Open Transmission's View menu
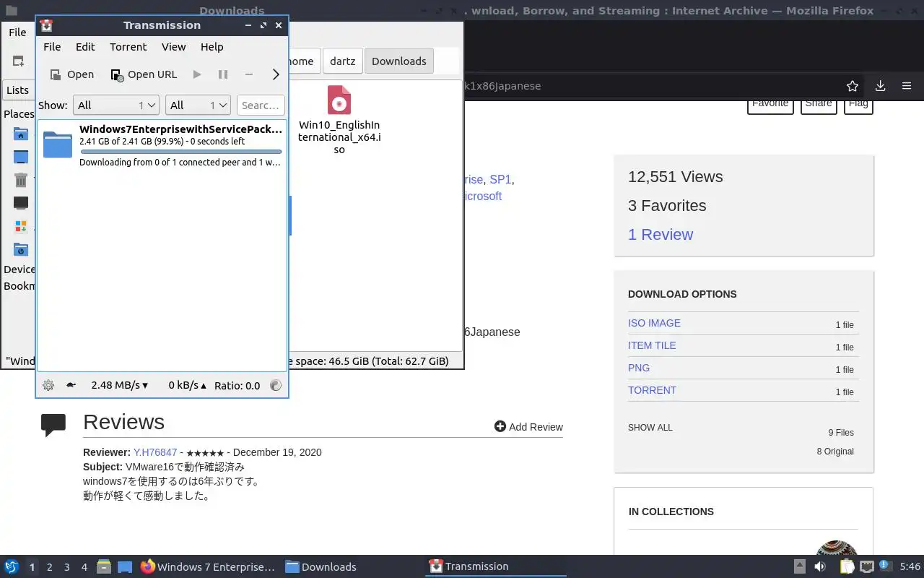Image resolution: width=924 pixels, height=578 pixels. coord(173,47)
